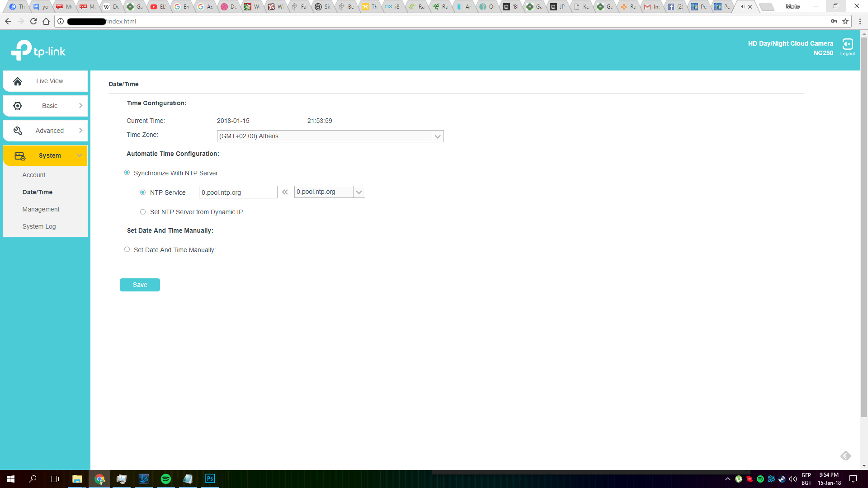The width and height of the screenshot is (868, 488).
Task: Bookmark this page with star icon
Action: 845,21
